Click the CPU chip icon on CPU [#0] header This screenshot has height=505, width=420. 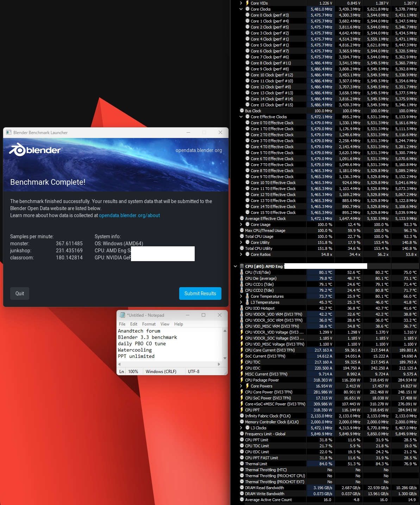242,266
